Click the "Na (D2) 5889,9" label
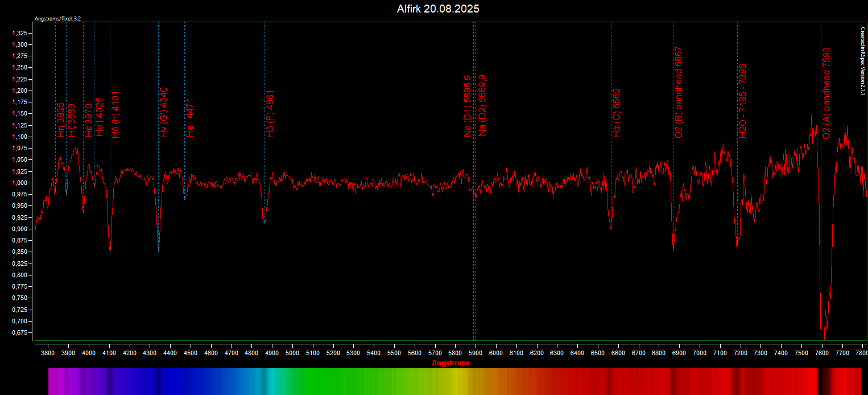Viewport: 868px width, 395px height. point(482,106)
